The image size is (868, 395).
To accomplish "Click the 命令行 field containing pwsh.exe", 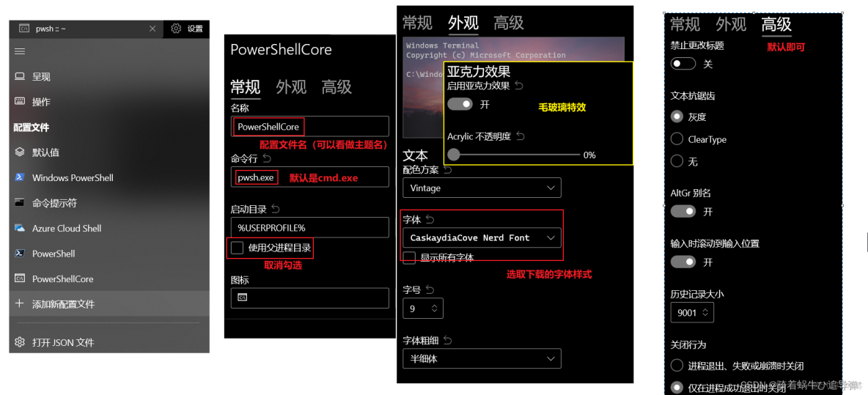I will [310, 177].
